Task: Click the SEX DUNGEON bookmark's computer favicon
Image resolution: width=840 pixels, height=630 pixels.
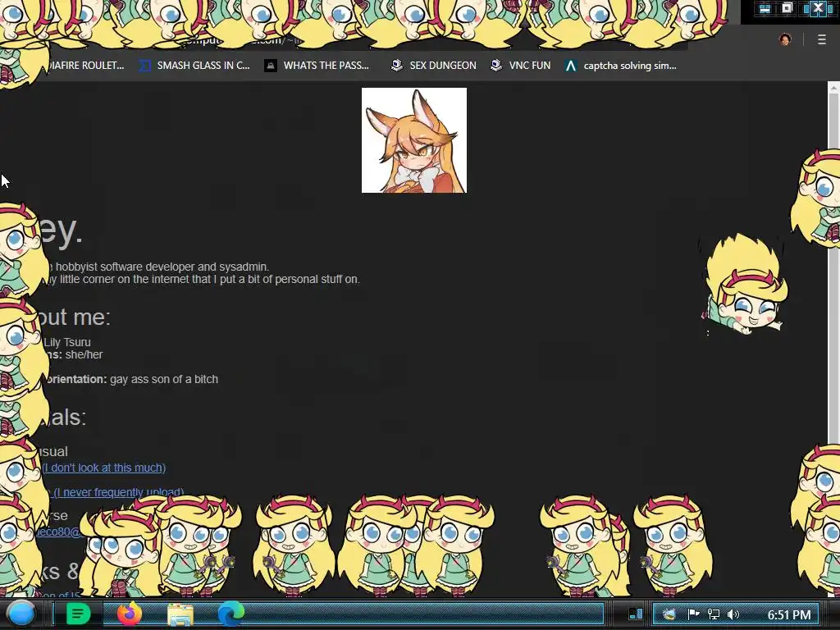Action: (x=397, y=66)
